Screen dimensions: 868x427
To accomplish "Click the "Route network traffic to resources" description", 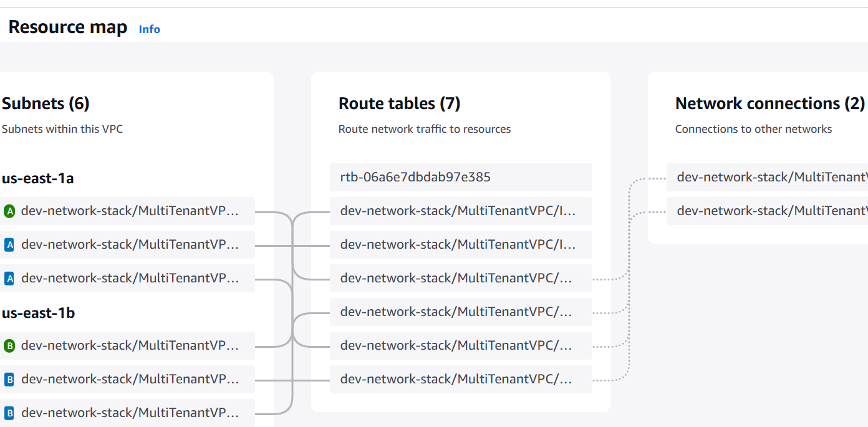I will click(425, 129).
